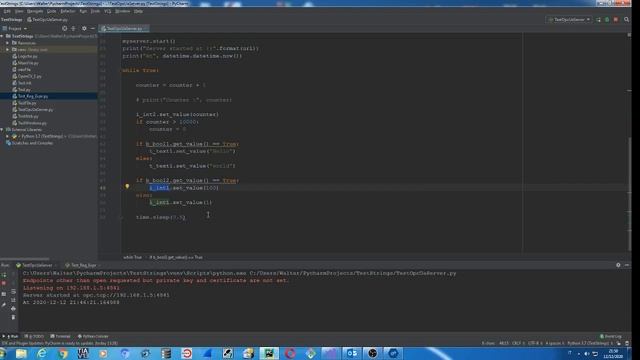Click line number 48 in the gutter

click(102, 188)
